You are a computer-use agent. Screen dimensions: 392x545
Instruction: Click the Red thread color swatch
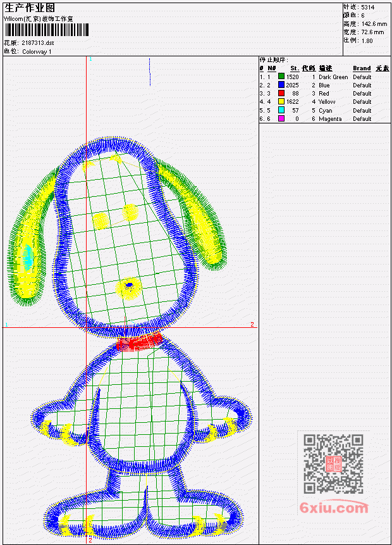281,93
